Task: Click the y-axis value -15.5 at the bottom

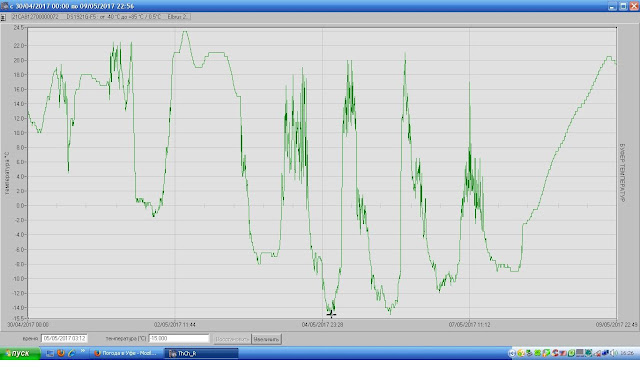Action: (18, 317)
